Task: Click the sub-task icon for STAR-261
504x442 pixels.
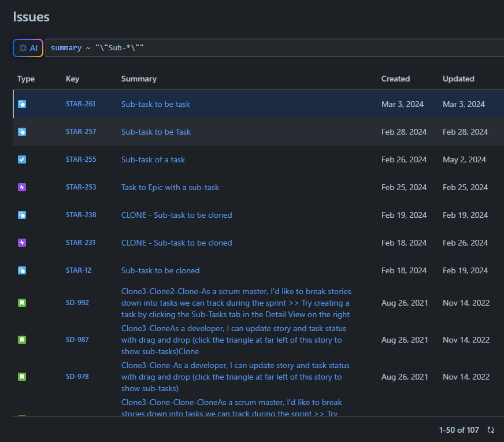Action: [22, 105]
